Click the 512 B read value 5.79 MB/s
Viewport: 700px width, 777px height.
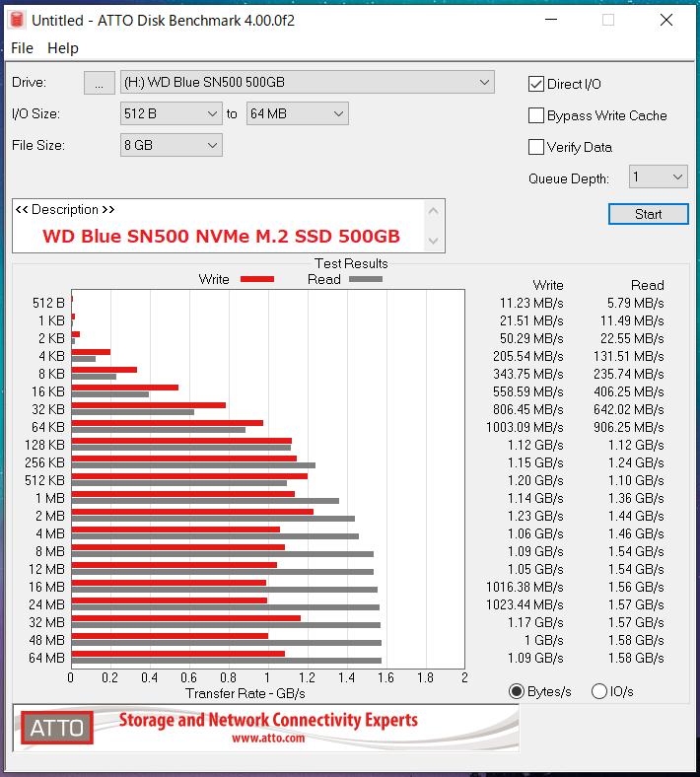tap(636, 303)
